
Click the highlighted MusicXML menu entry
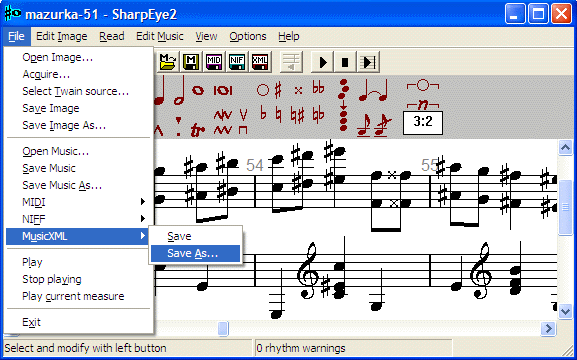pos(78,236)
